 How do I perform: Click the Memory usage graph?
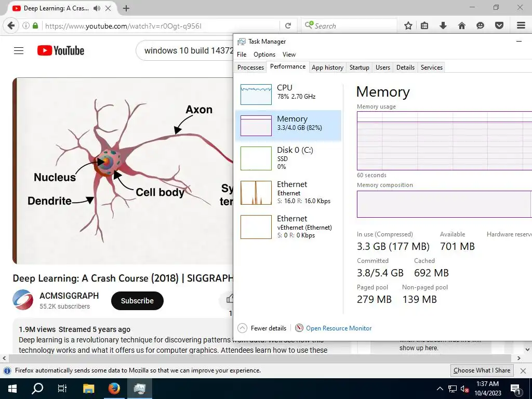[445, 141]
